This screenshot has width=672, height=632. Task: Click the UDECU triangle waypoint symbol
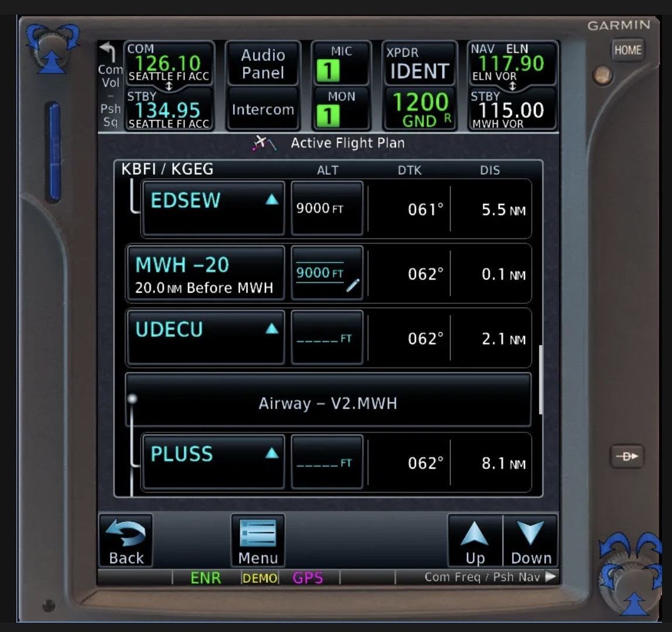coord(272,328)
